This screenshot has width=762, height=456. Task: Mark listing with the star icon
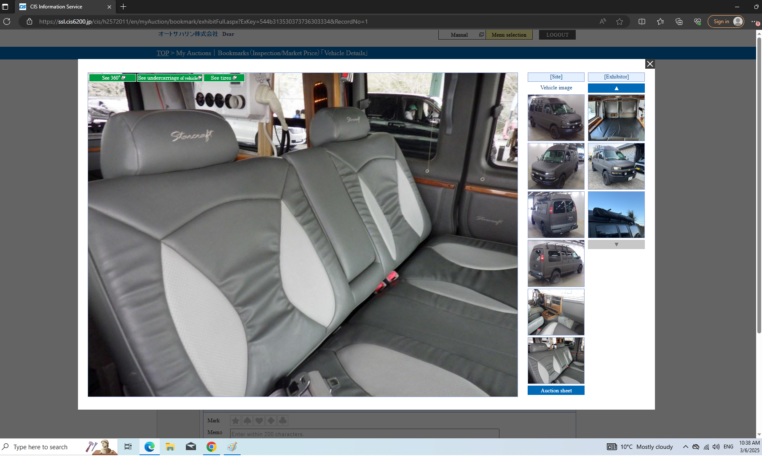tap(236, 421)
